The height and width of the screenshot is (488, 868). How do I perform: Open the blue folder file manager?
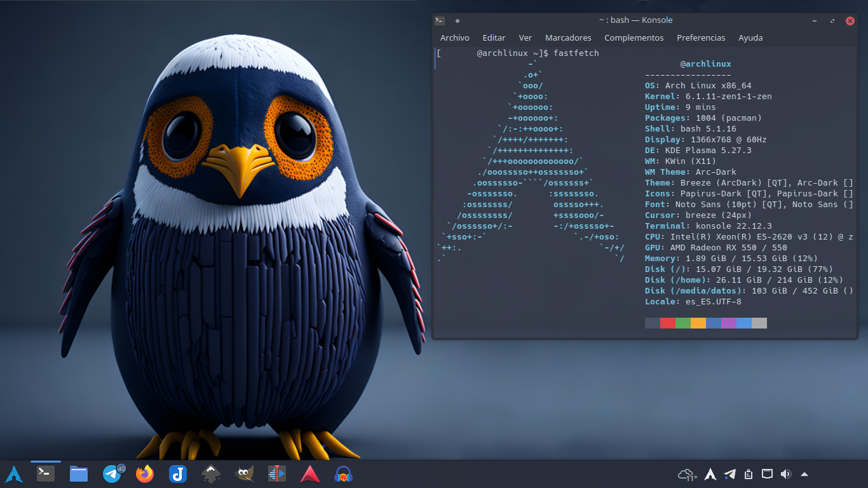point(79,474)
